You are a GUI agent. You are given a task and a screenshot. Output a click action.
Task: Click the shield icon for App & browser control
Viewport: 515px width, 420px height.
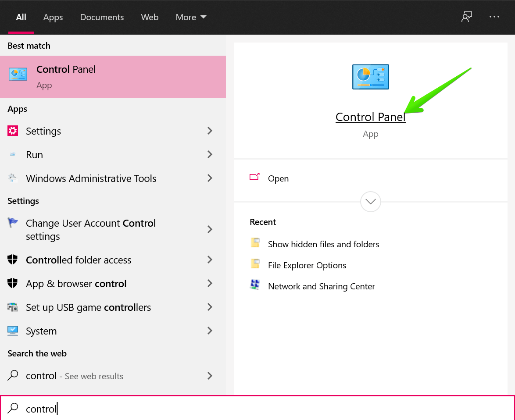pos(12,283)
